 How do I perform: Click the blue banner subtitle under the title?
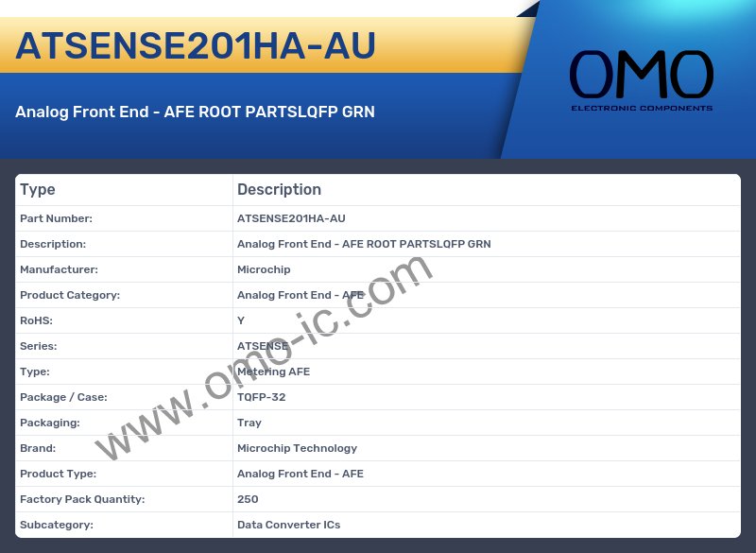click(195, 112)
